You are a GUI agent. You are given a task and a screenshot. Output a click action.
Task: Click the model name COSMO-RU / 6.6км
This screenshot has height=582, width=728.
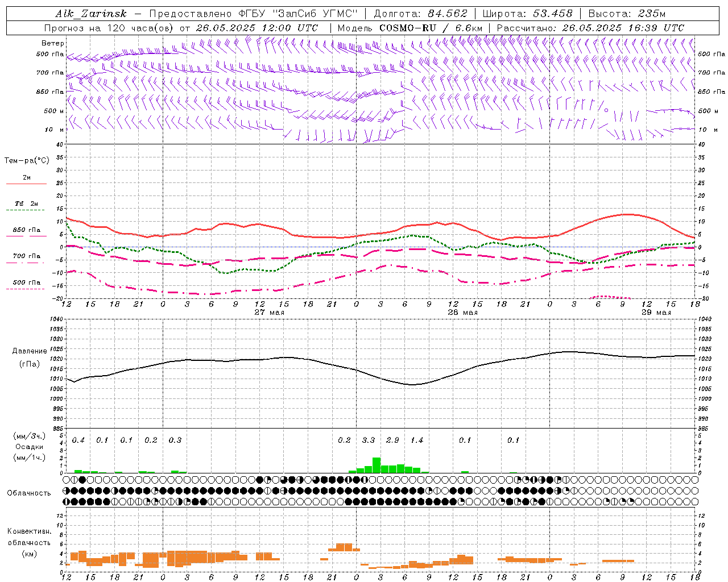coord(431,28)
